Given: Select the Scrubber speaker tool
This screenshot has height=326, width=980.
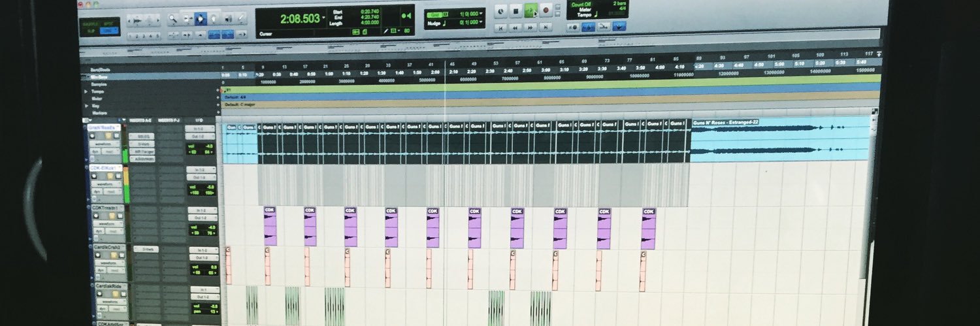Looking at the screenshot, I should 228,18.
